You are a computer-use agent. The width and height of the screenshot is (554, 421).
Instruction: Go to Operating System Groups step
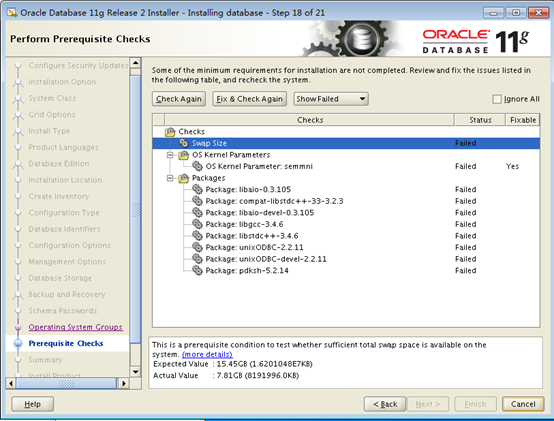[76, 327]
